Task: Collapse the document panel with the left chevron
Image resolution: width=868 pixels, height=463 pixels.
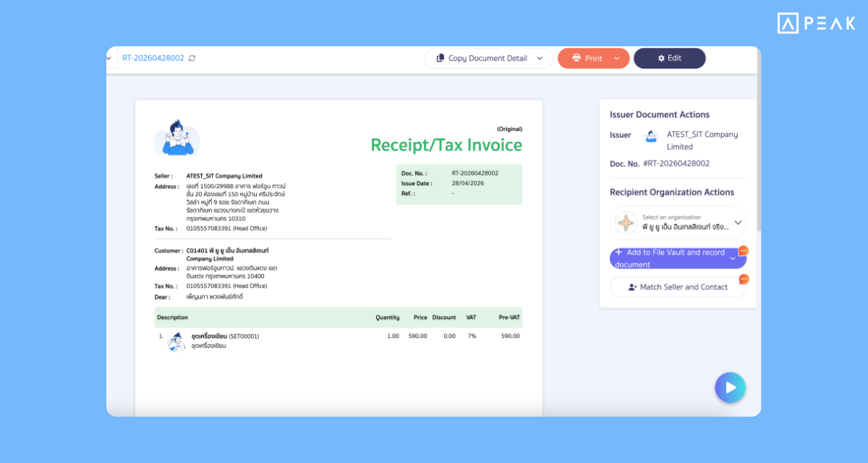Action: 109,58
